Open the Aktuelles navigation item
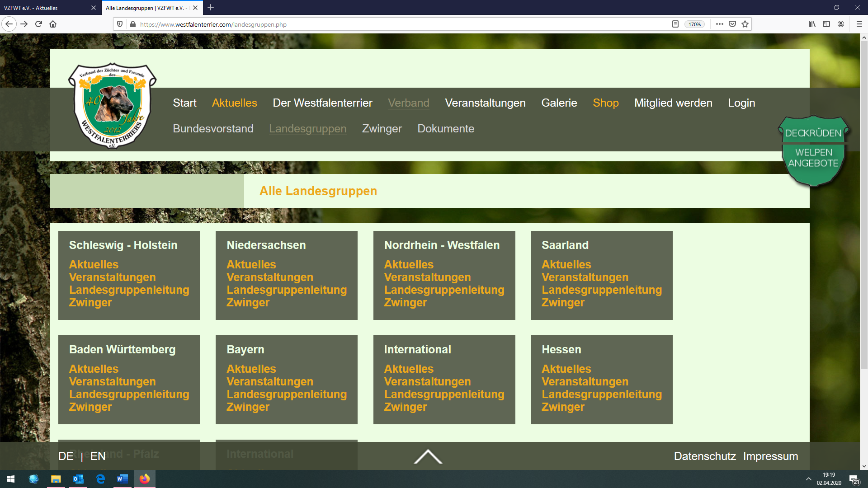Image resolution: width=868 pixels, height=488 pixels. point(234,103)
